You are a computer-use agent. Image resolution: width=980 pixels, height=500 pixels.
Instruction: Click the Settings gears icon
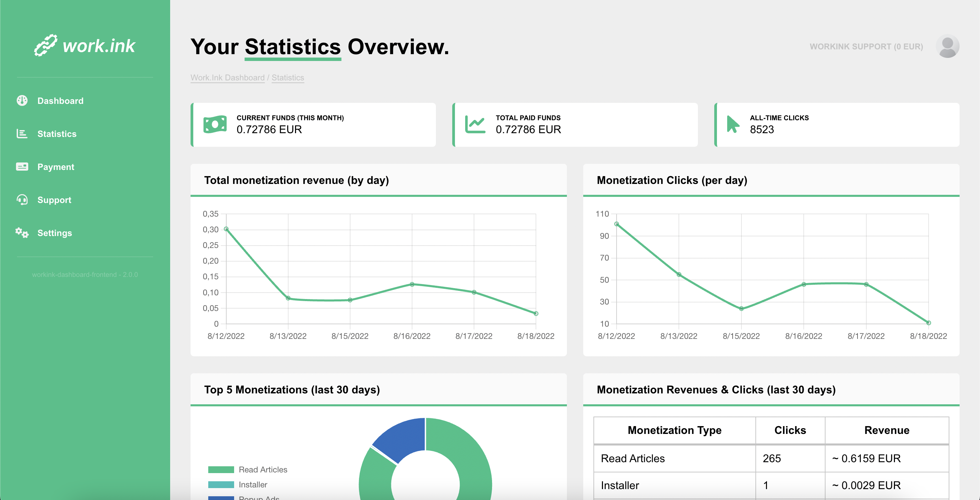click(x=22, y=233)
